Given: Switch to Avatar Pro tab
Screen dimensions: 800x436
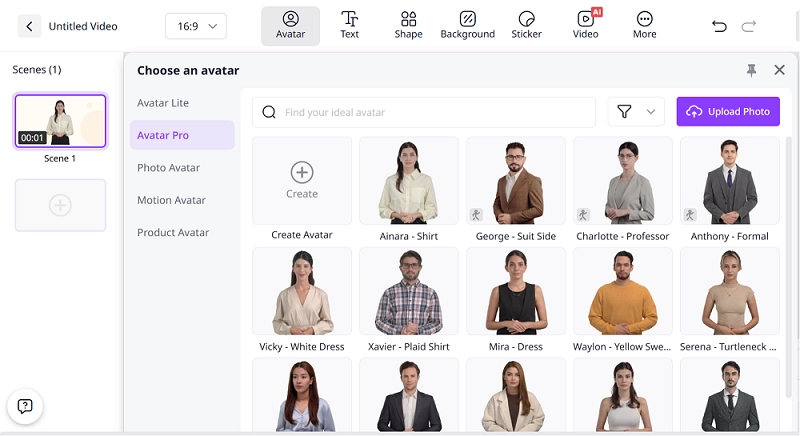Looking at the screenshot, I should [x=182, y=135].
